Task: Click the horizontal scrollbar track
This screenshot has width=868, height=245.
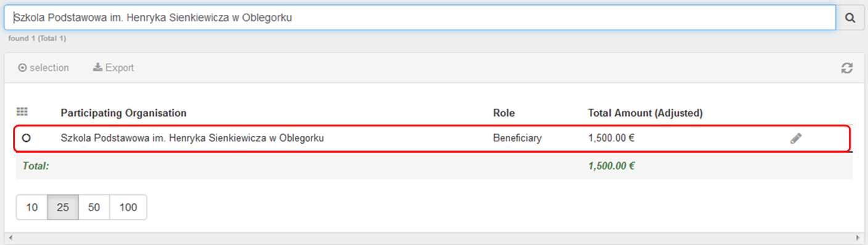Action: [x=434, y=238]
